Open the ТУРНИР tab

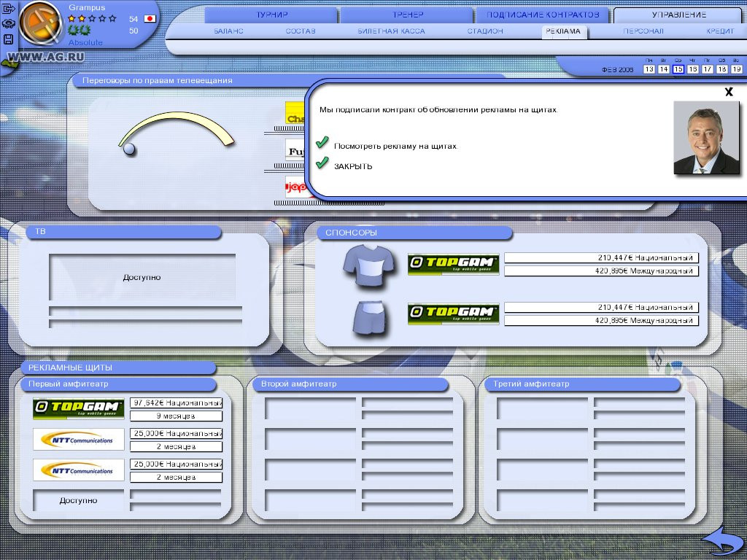271,15
